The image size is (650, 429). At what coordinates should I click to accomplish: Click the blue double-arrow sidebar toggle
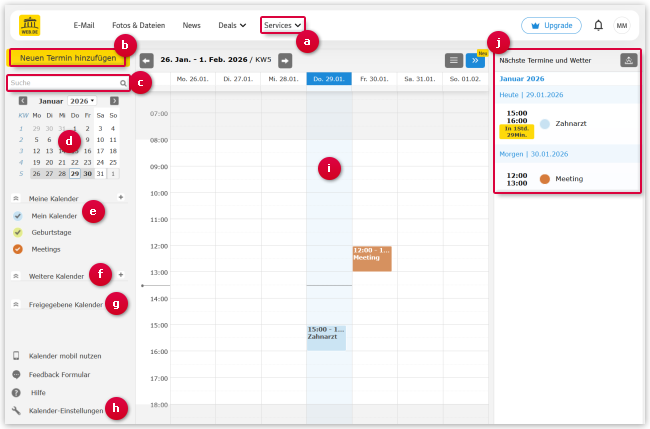[474, 60]
